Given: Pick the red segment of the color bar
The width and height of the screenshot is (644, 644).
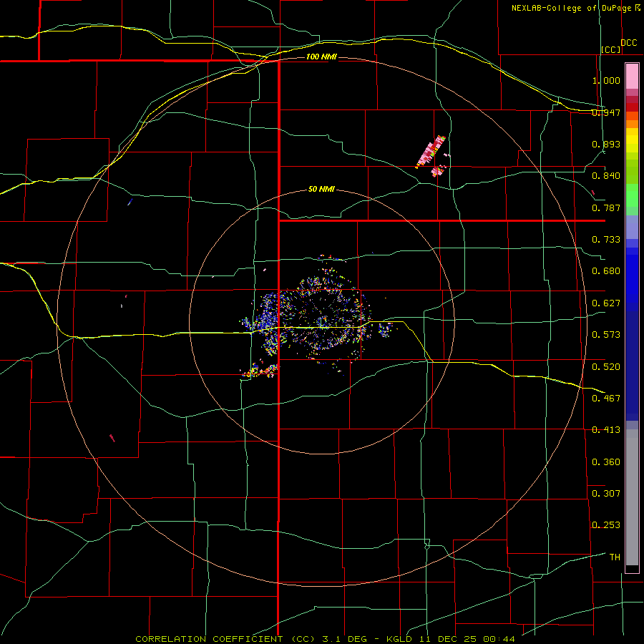Looking at the screenshot, I should tap(632, 107).
